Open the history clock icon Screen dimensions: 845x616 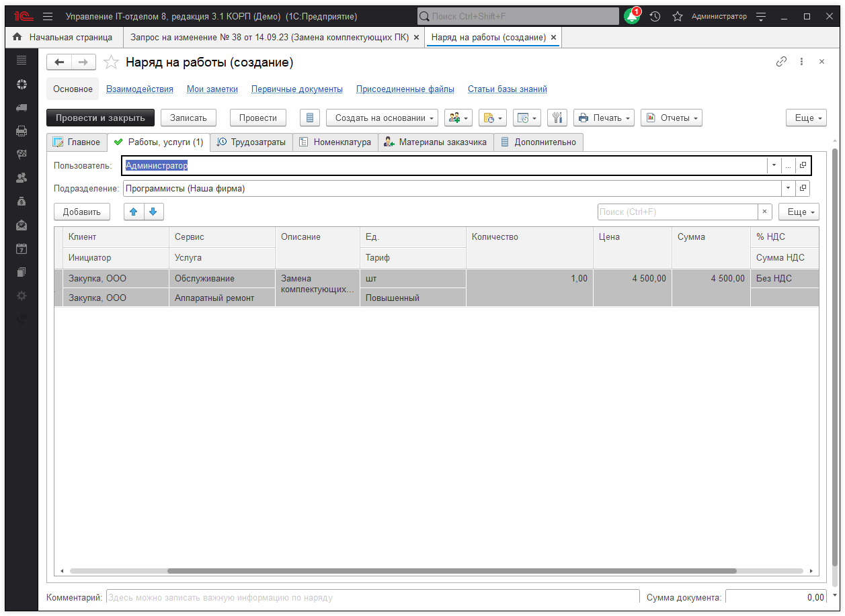pyautogui.click(x=655, y=17)
